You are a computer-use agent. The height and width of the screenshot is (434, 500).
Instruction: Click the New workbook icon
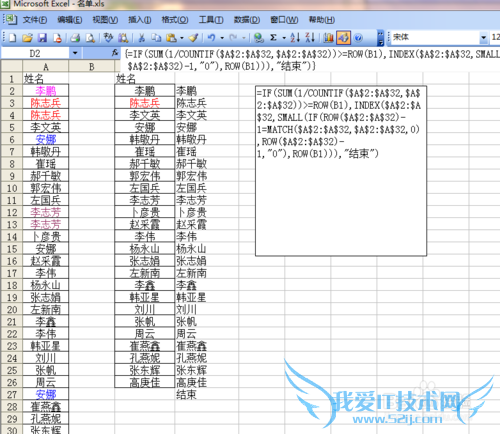click(x=12, y=38)
